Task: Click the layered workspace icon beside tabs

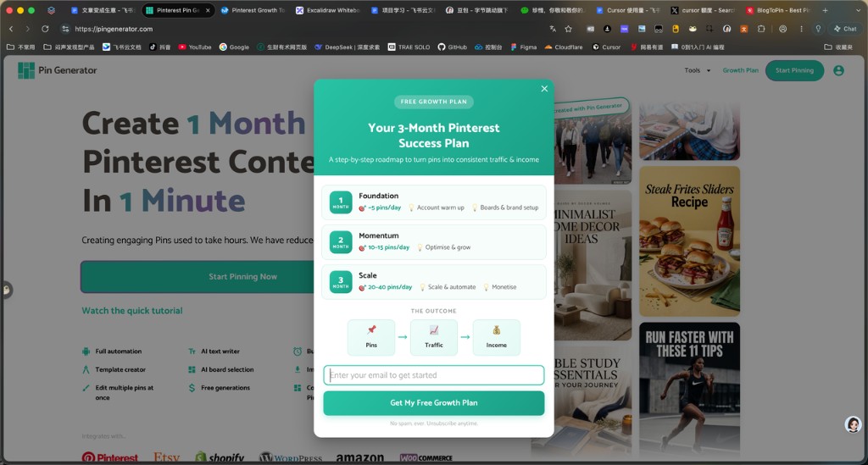Action: 51,10
